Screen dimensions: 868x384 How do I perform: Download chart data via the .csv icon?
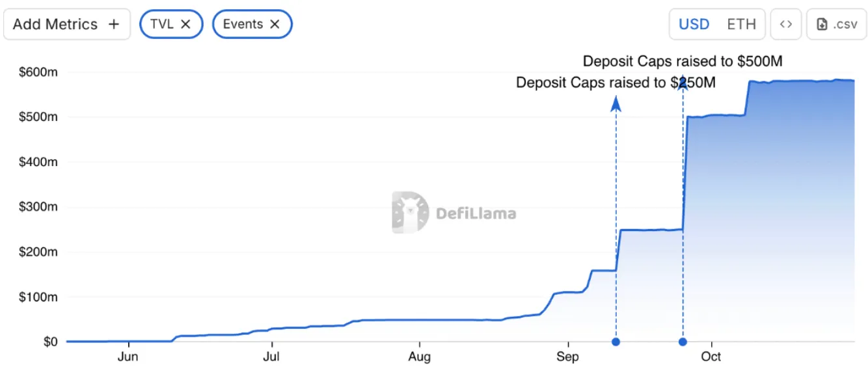(x=836, y=24)
